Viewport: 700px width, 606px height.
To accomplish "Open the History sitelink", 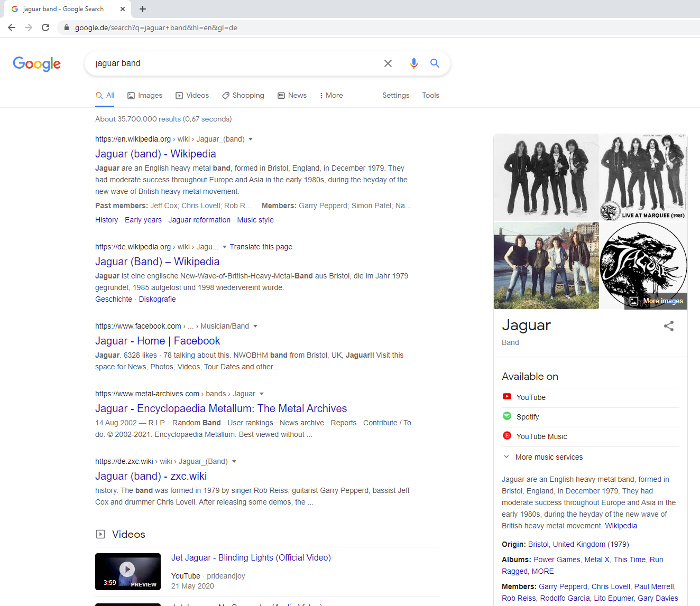I will click(106, 220).
